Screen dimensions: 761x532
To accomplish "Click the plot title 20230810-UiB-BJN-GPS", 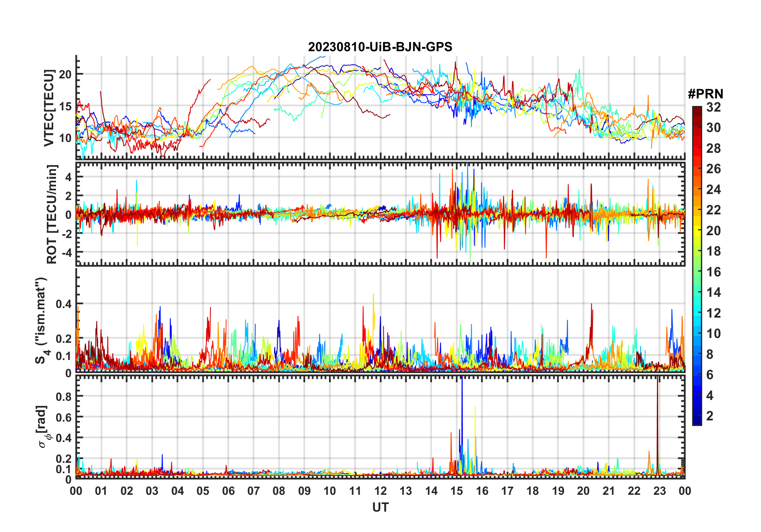I will point(380,47).
